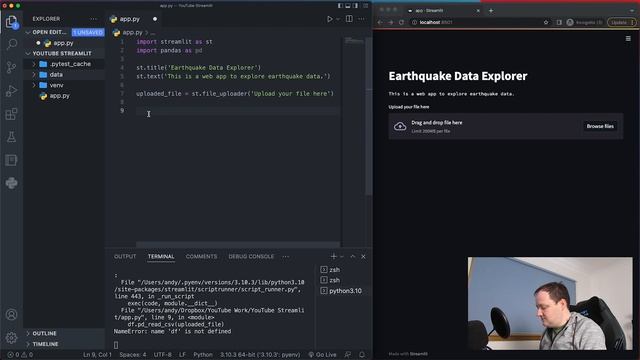
Task: Close the terminal panel
Action: (x=363, y=256)
